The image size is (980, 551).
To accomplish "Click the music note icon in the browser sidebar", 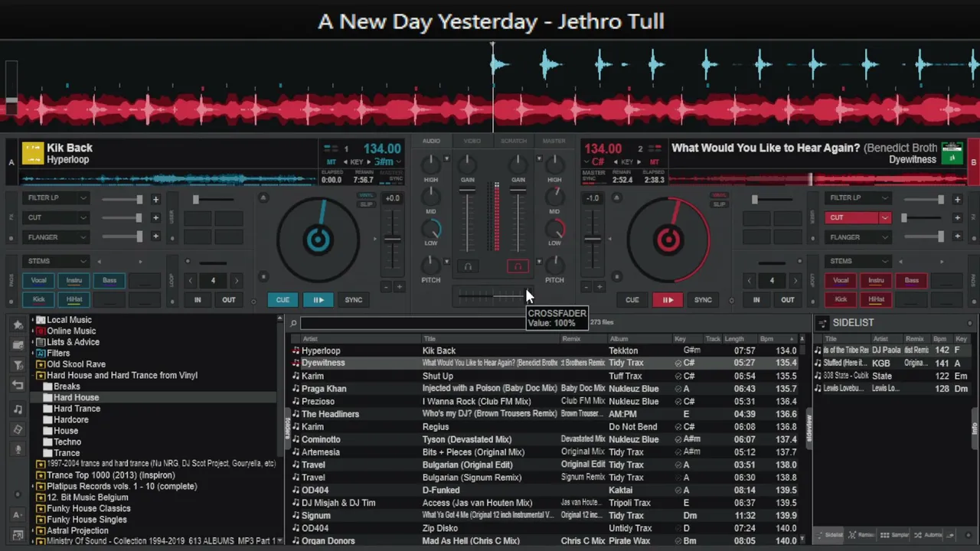I will (x=18, y=409).
